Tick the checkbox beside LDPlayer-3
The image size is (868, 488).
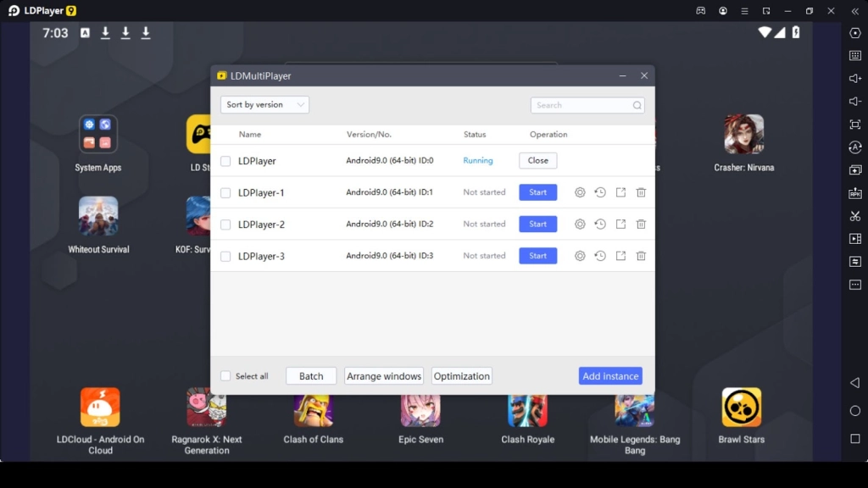(x=225, y=257)
